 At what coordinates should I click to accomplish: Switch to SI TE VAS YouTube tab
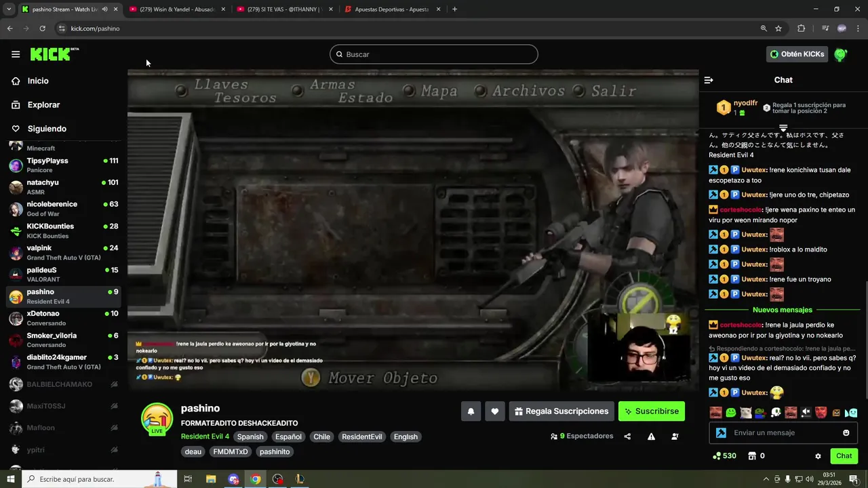pyautogui.click(x=283, y=9)
